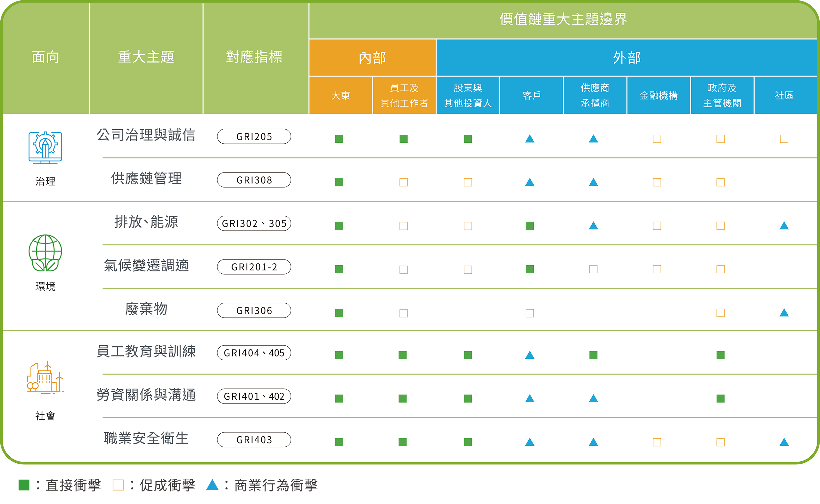Click green square for 排放、能源 under 客戶
The image size is (820, 504).
point(529,226)
